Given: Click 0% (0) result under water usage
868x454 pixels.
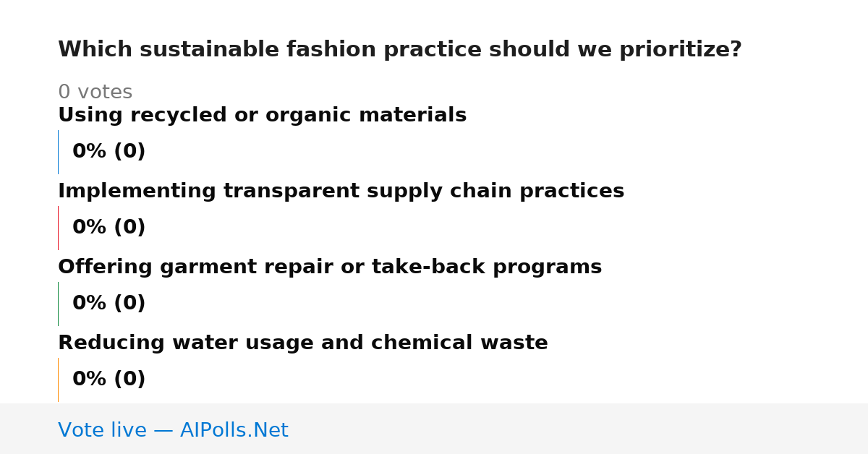Looking at the screenshot, I should (109, 380).
